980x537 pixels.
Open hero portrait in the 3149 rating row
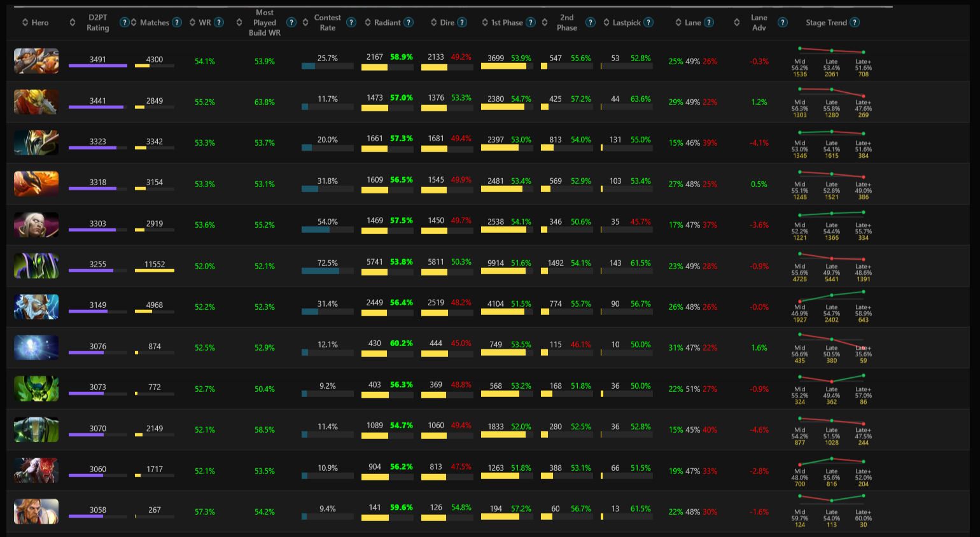coord(36,307)
